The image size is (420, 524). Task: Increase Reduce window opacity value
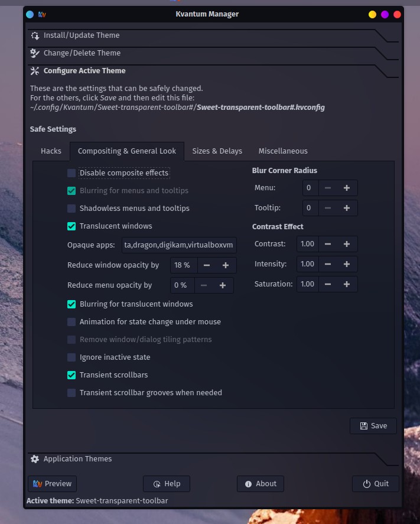[226, 265]
